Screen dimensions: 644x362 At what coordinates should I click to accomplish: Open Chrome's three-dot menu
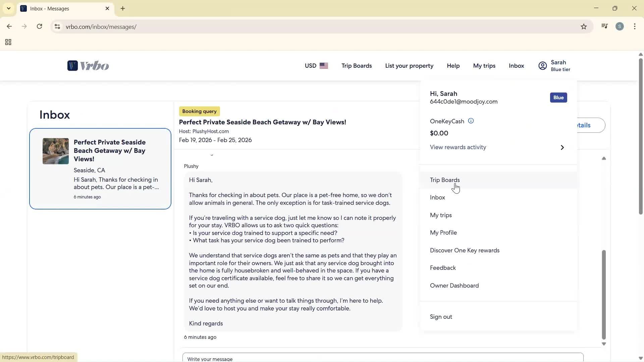[635, 26]
